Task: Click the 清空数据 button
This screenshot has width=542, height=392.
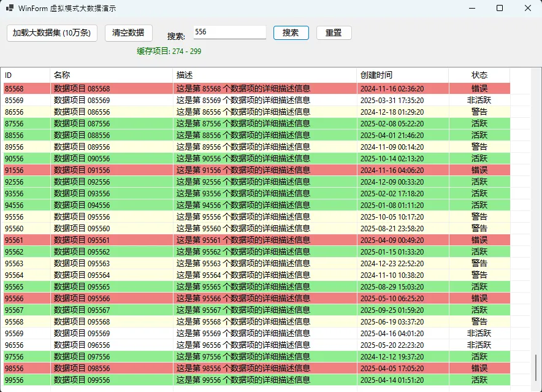Action: tap(129, 33)
